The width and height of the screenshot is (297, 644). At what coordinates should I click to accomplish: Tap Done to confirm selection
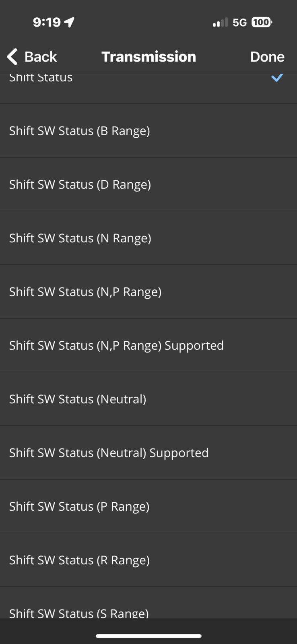pyautogui.click(x=267, y=57)
